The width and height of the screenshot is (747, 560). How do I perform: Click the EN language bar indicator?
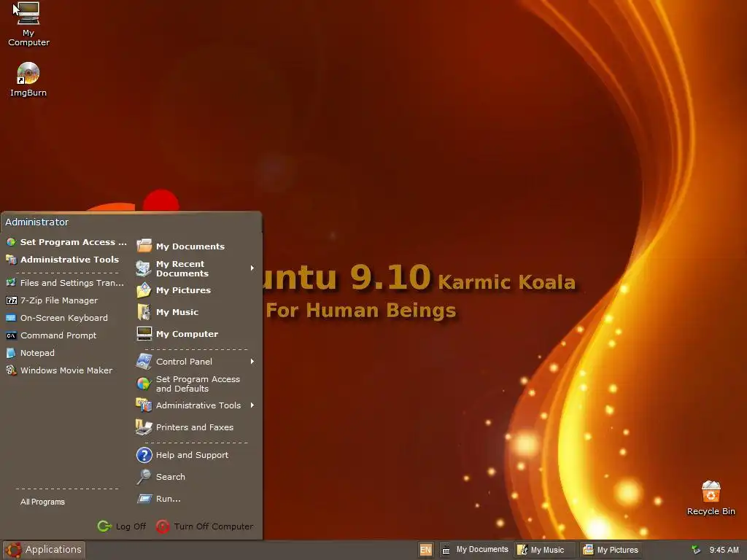click(425, 550)
